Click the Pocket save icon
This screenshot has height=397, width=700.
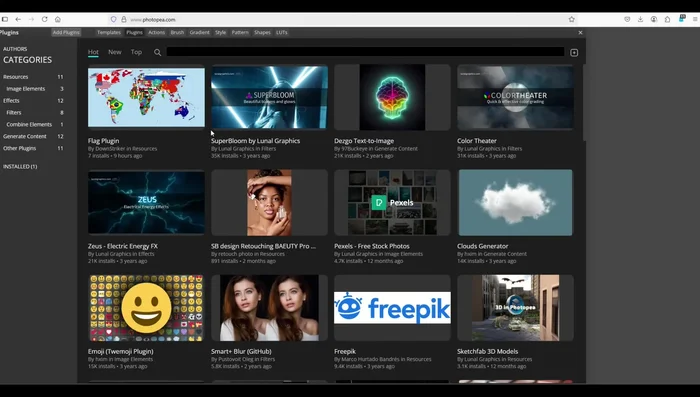627,19
